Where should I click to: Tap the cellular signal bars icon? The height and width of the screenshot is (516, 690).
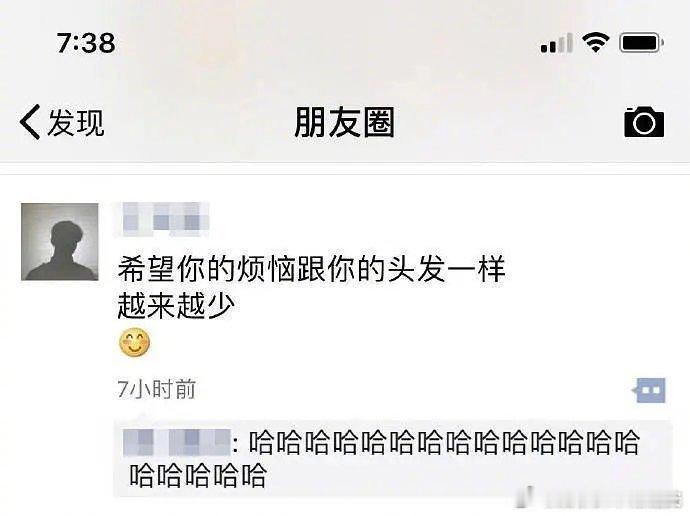[557, 43]
